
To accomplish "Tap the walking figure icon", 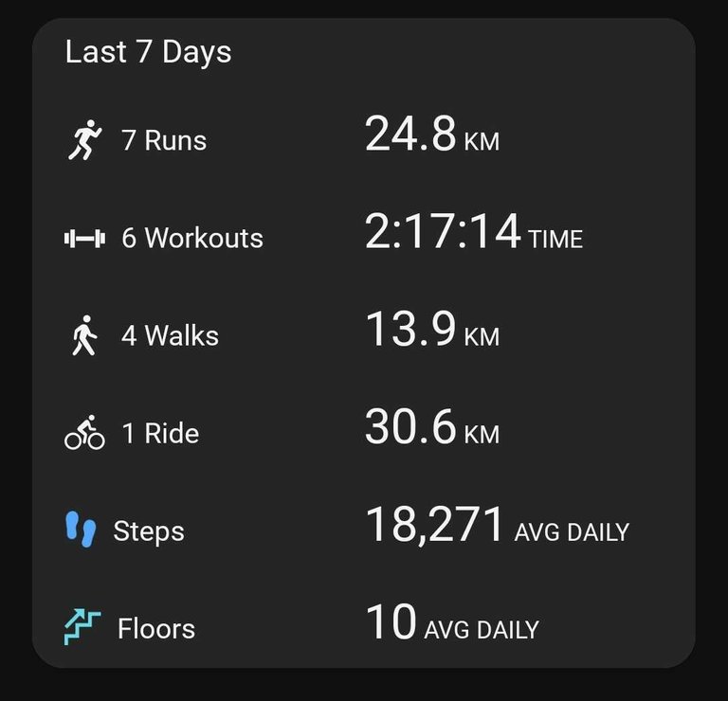I will pos(84,335).
